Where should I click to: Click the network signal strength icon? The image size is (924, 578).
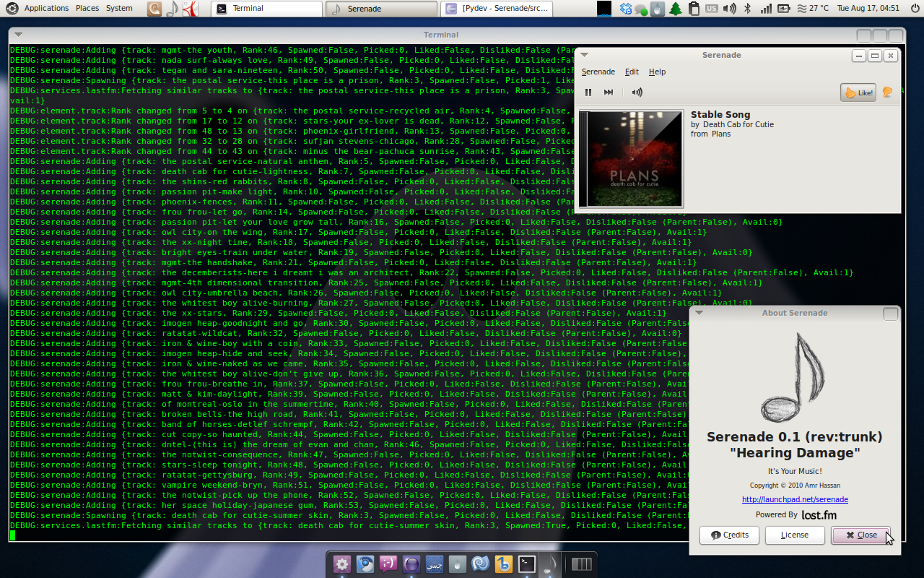pos(766,9)
